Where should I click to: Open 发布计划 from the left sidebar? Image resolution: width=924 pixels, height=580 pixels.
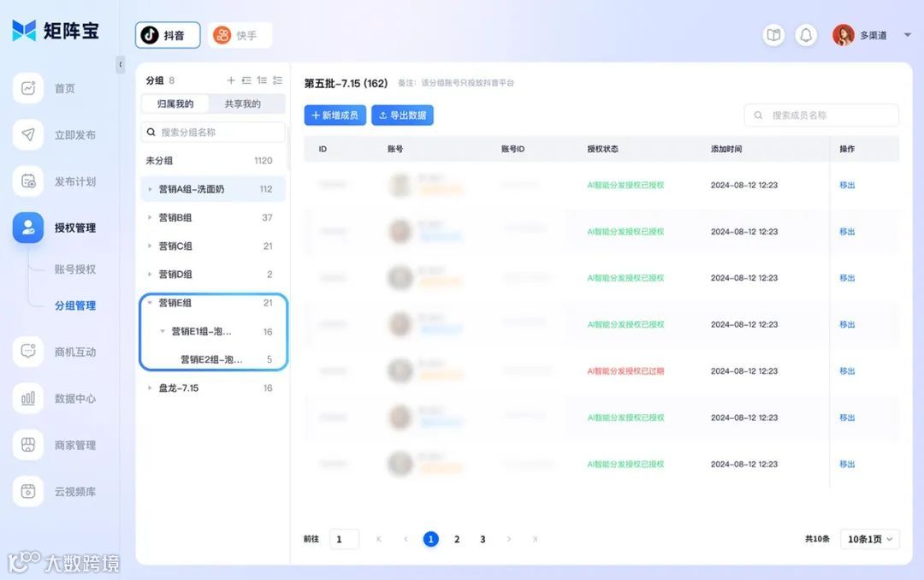coord(27,181)
